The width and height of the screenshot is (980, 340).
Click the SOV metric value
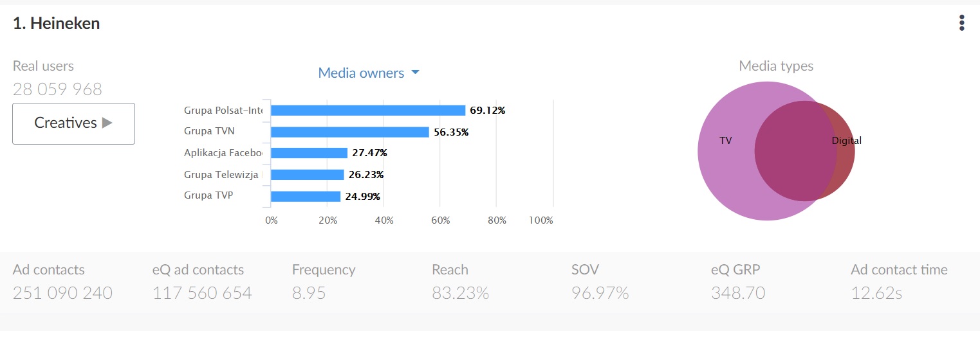(x=600, y=293)
